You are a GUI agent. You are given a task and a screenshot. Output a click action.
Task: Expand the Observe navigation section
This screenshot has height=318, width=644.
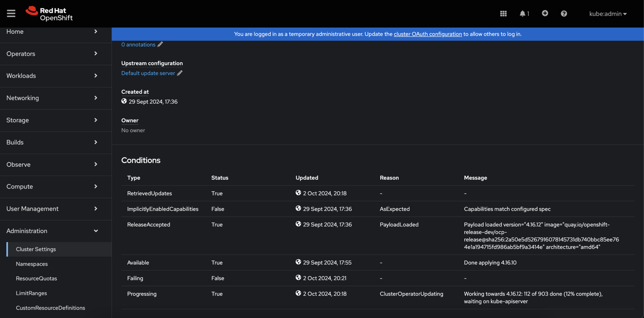pos(56,164)
